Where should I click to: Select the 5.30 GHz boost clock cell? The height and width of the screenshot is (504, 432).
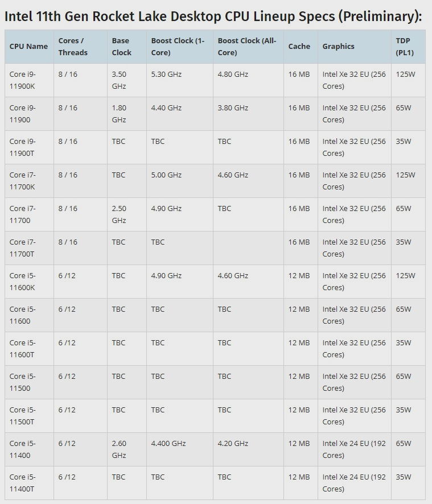point(167,75)
